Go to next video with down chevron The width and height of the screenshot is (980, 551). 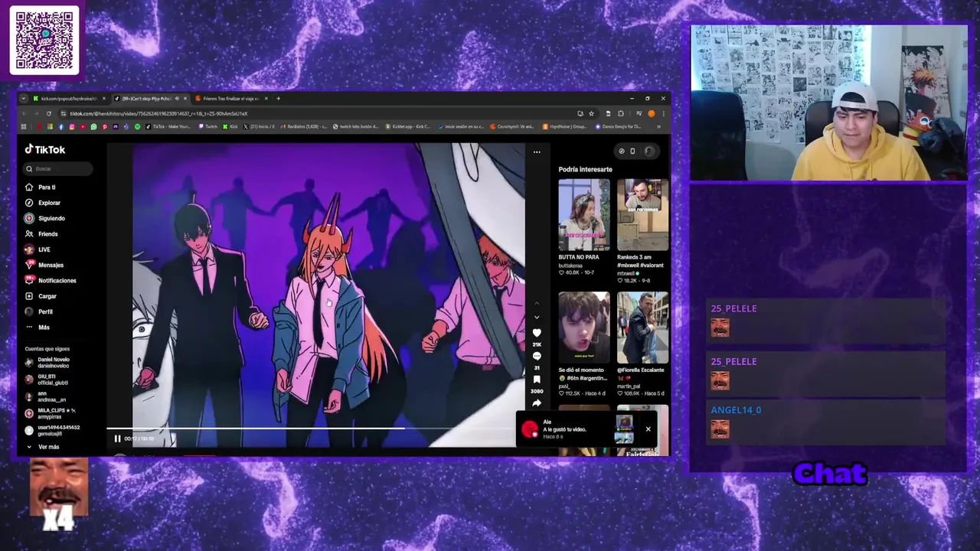click(537, 317)
